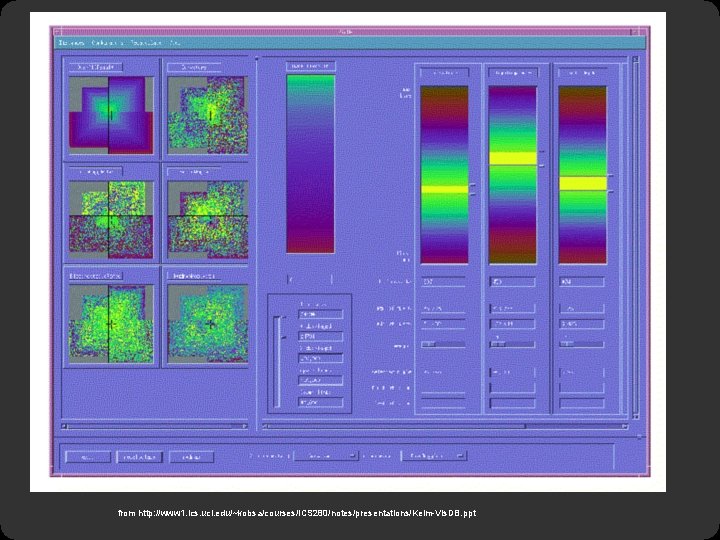Viewport: 720px width, 540px height.
Task: Open the first dropdown in the bottom bar
Action: click(326, 456)
